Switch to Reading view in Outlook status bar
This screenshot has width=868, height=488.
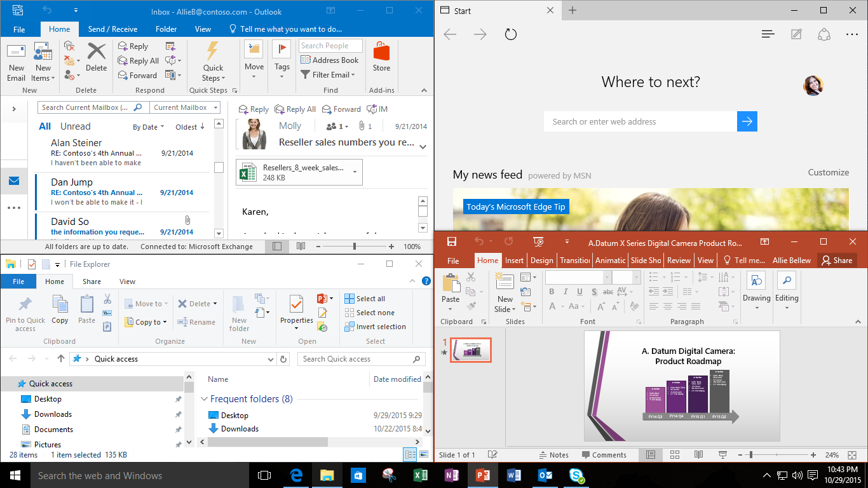pos(301,247)
